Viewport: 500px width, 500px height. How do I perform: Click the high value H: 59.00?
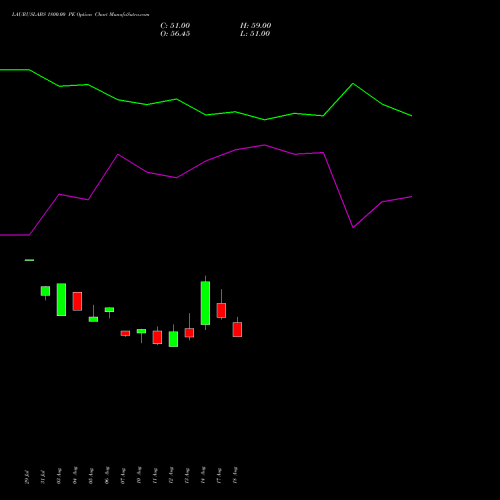(256, 26)
